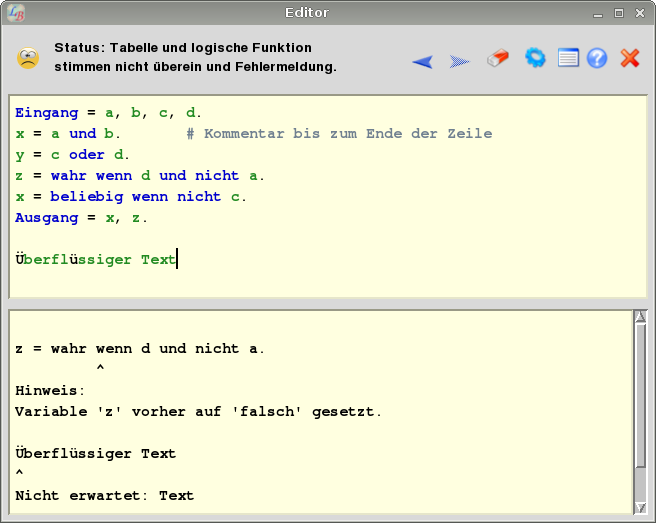Click the sad smiley status icon
Image resolution: width=656 pixels, height=523 pixels.
pyautogui.click(x=28, y=58)
